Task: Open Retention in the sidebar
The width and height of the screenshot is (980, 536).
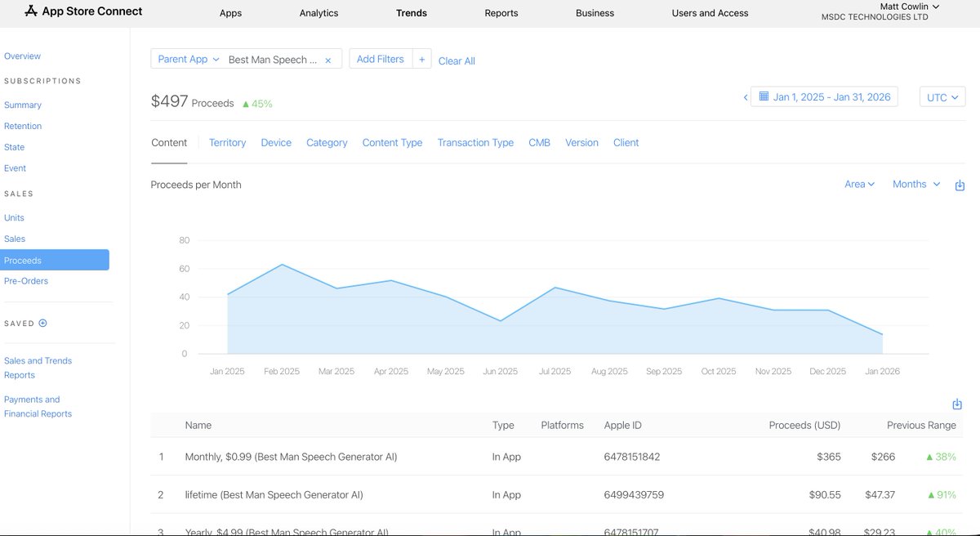Action: click(x=23, y=126)
